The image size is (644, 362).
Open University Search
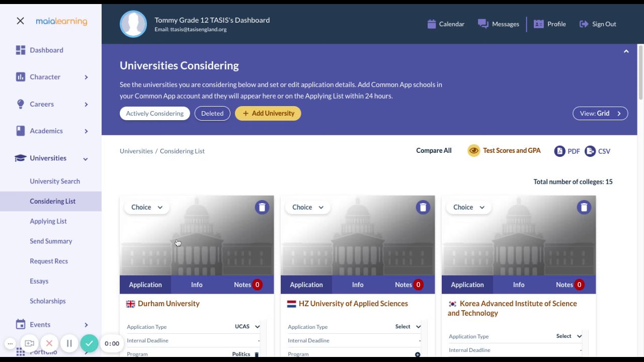click(55, 181)
